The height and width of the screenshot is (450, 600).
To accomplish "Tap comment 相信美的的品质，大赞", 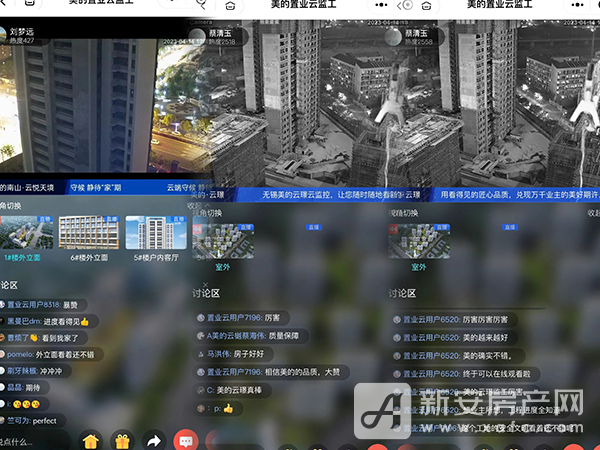I will pos(271,372).
